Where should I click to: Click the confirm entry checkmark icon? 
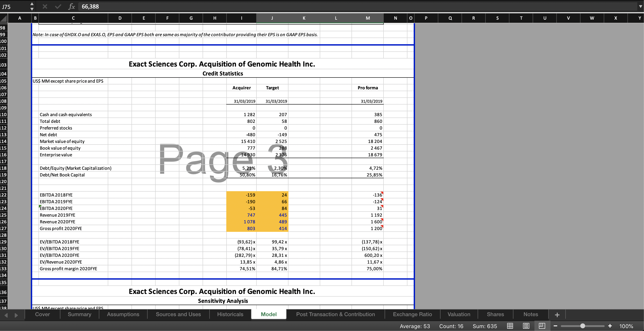58,6
